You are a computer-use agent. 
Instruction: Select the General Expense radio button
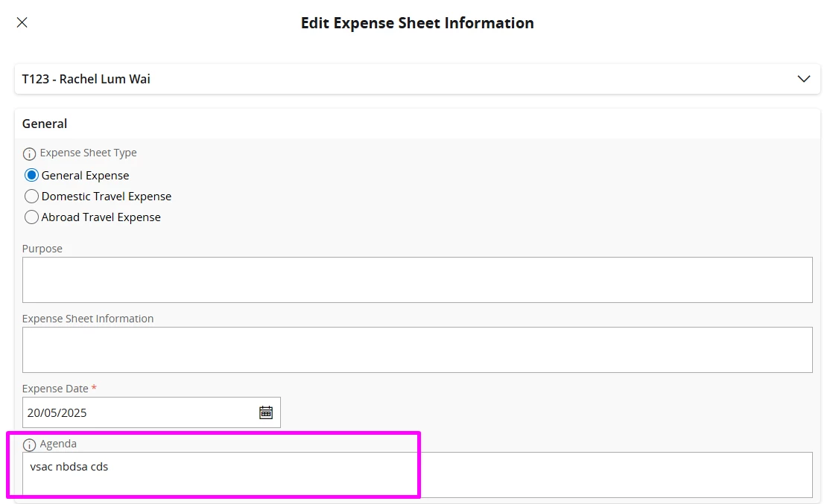(x=31, y=176)
